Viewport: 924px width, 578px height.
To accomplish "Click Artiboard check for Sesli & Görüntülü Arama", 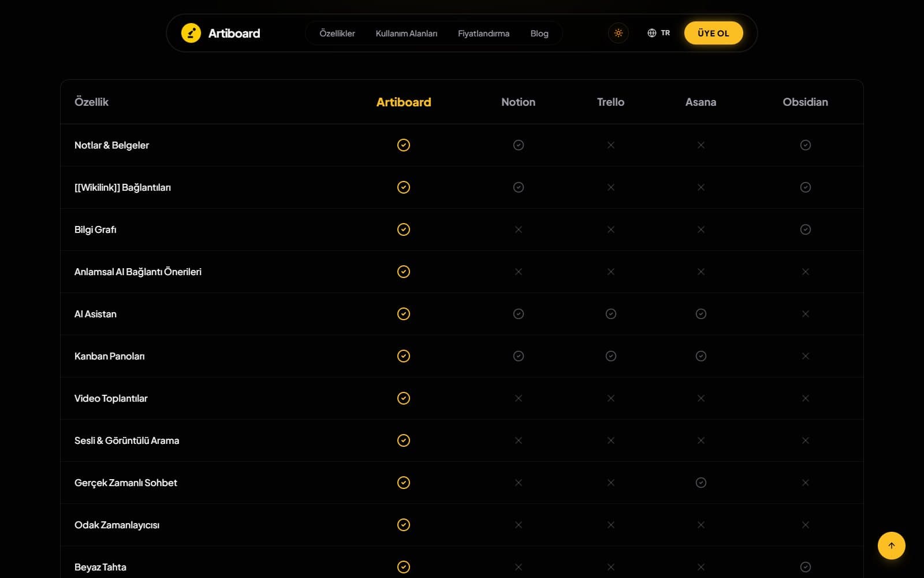I will coord(404,440).
